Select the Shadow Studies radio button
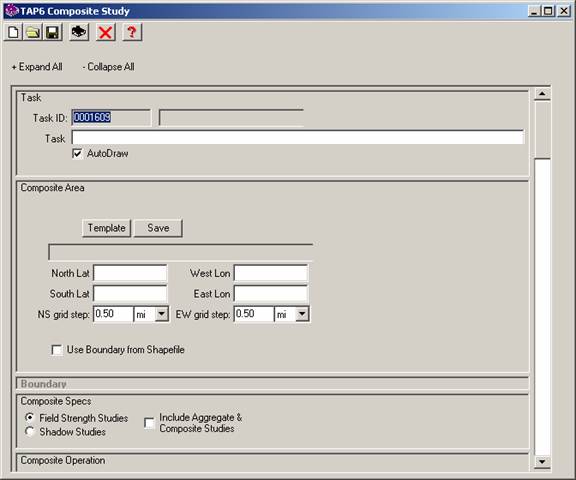This screenshot has width=576, height=480. (x=30, y=432)
